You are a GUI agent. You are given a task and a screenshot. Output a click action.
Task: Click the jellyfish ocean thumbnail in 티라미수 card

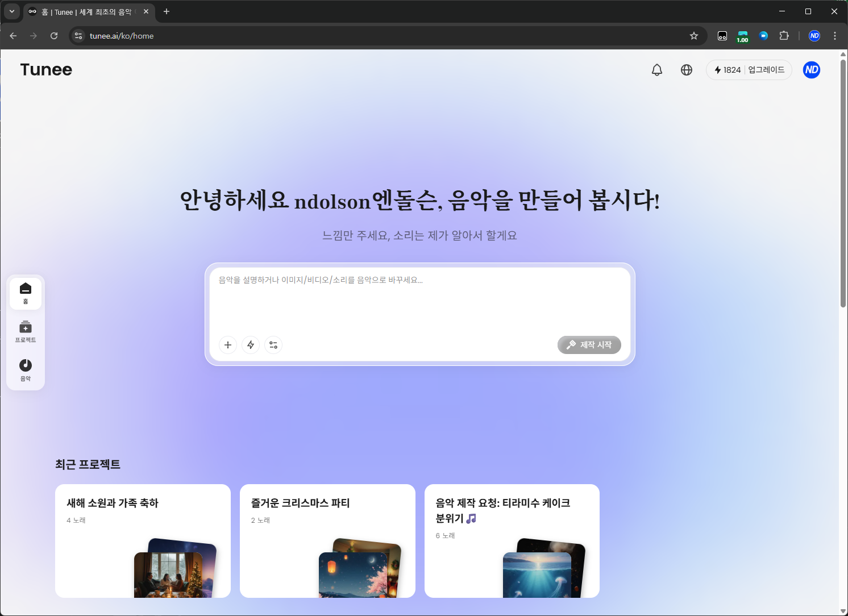click(x=537, y=575)
